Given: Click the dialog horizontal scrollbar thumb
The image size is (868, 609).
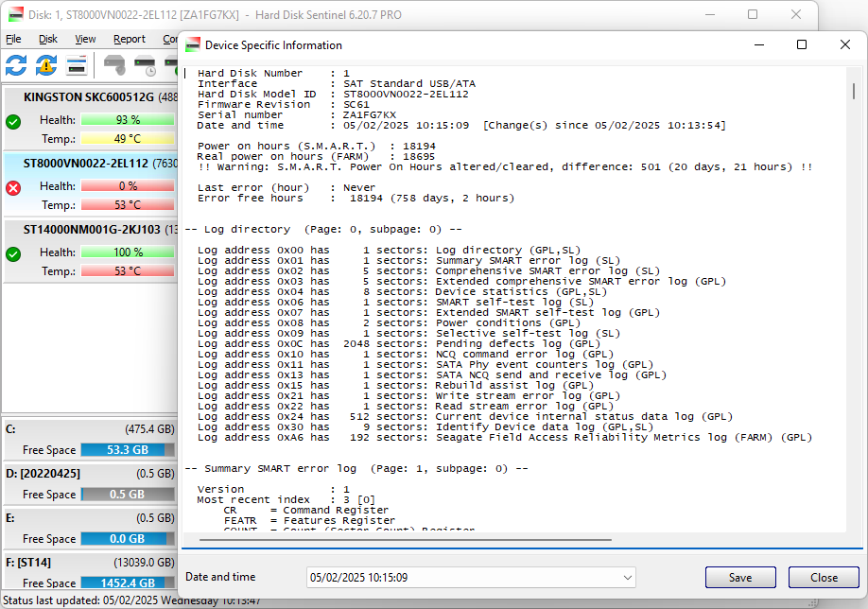Looking at the screenshot, I should coord(406,539).
